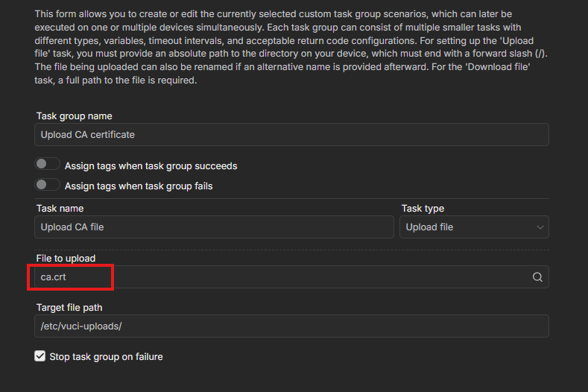Screen dimensions: 588x392
Task: Click the 'Task type' label above dropdown
Action: [x=423, y=209]
